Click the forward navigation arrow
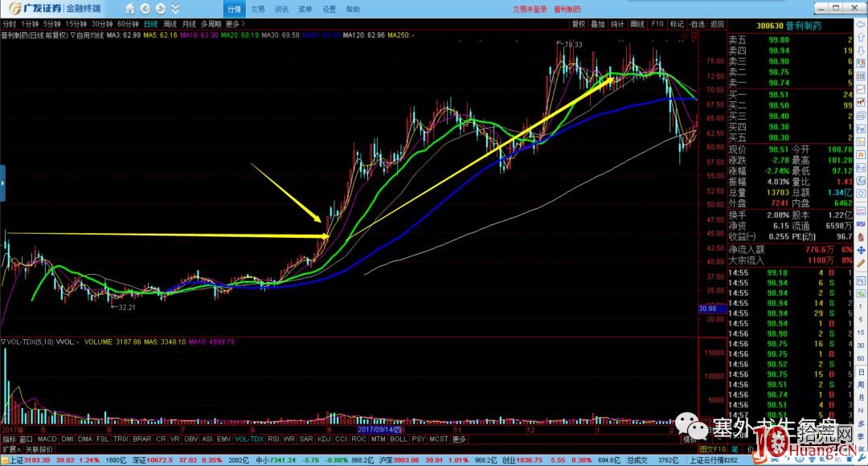Screen dimensions: 868x466 [161, 8]
